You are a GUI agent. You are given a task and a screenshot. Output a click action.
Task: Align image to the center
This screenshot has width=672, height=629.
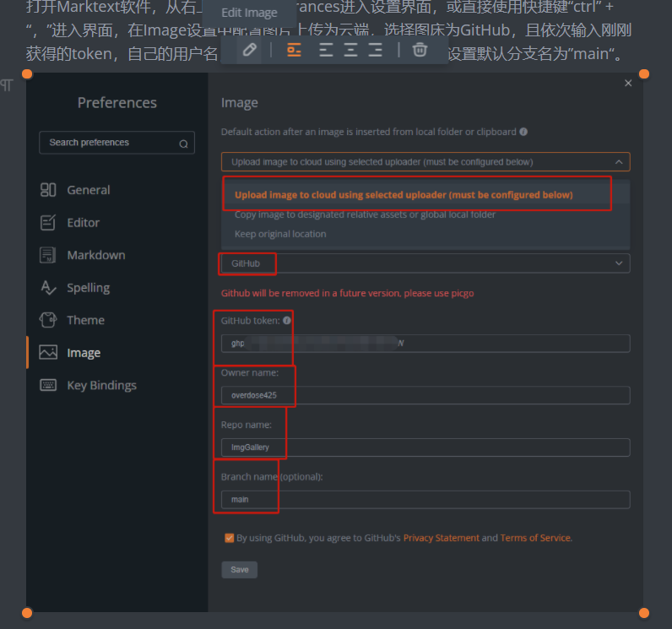pos(350,50)
